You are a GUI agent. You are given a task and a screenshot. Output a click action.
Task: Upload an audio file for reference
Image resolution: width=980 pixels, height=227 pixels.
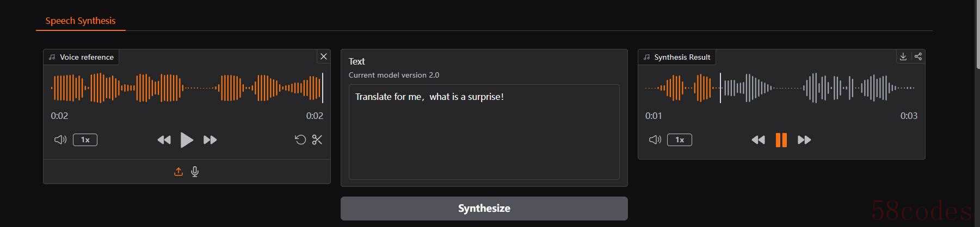point(178,172)
